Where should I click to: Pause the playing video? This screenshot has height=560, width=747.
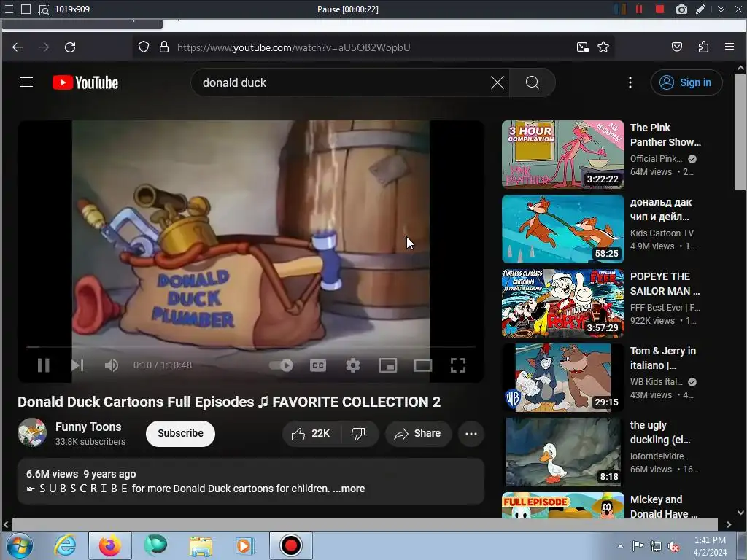click(43, 365)
